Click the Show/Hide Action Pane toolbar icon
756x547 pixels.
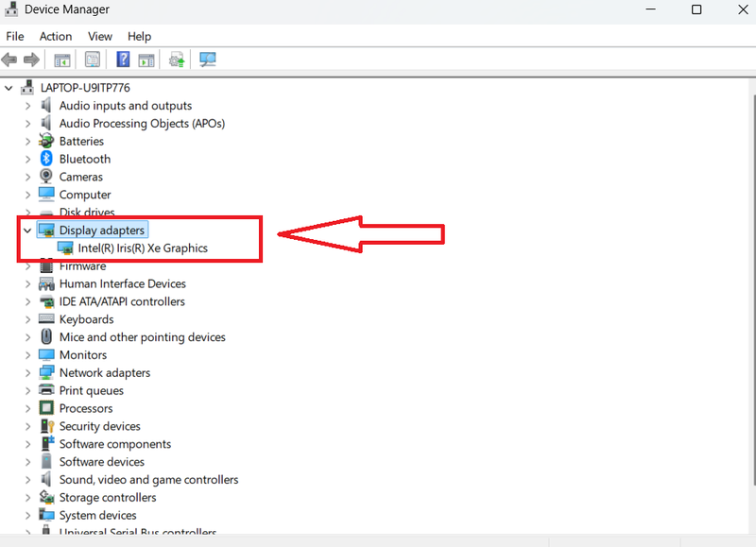pyautogui.click(x=146, y=60)
